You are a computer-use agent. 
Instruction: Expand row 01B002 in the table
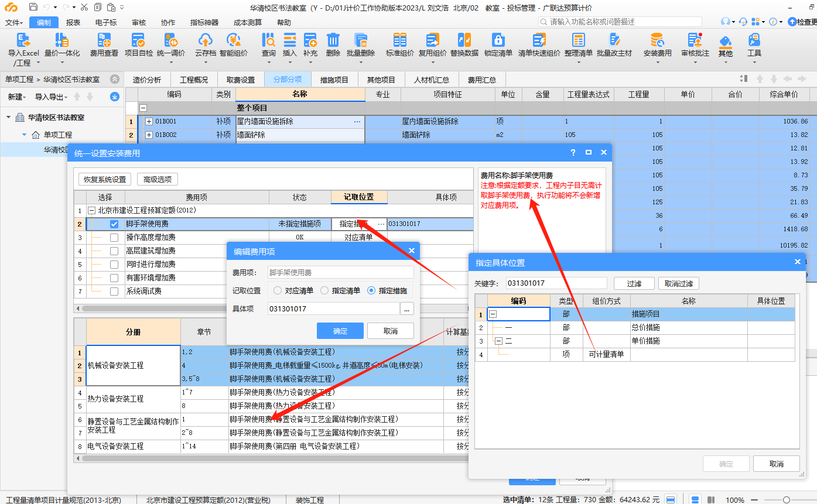pyautogui.click(x=149, y=135)
